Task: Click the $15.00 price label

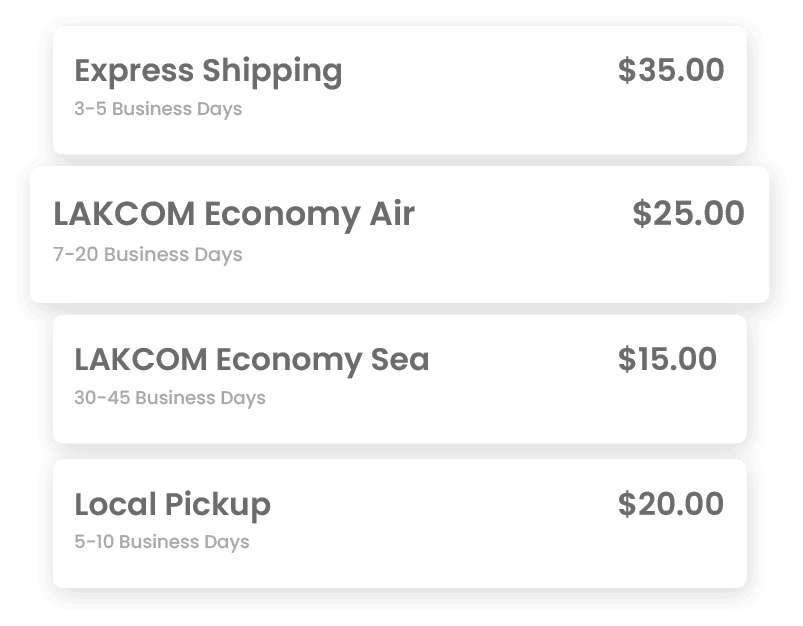Action: (667, 359)
